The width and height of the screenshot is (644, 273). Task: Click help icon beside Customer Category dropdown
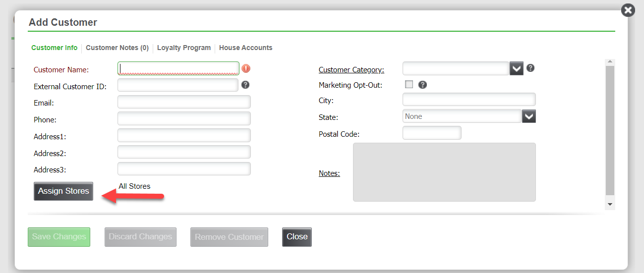click(x=530, y=68)
